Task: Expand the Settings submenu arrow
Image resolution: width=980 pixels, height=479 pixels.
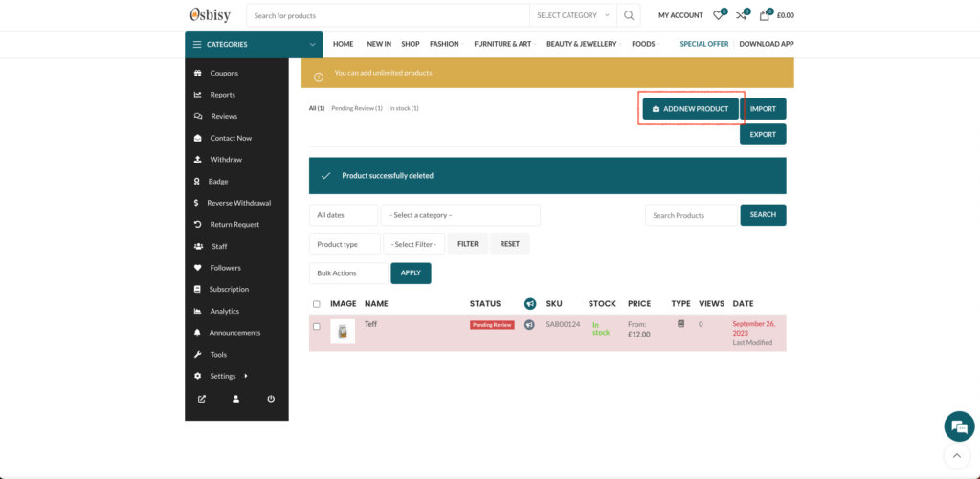Action: 246,376
